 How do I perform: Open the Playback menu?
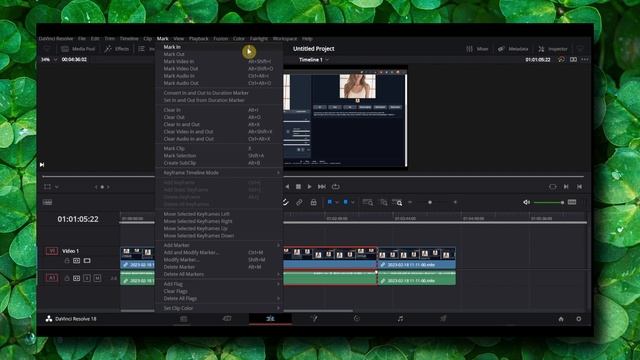pyautogui.click(x=199, y=39)
